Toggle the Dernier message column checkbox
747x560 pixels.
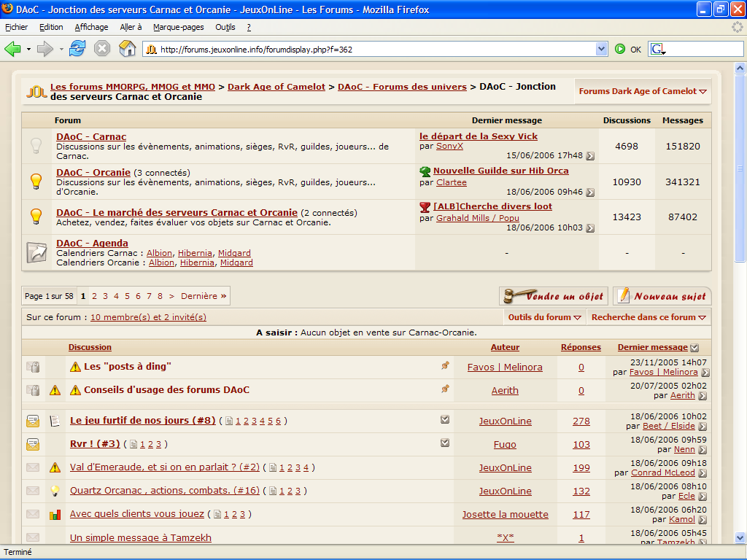tap(694, 348)
